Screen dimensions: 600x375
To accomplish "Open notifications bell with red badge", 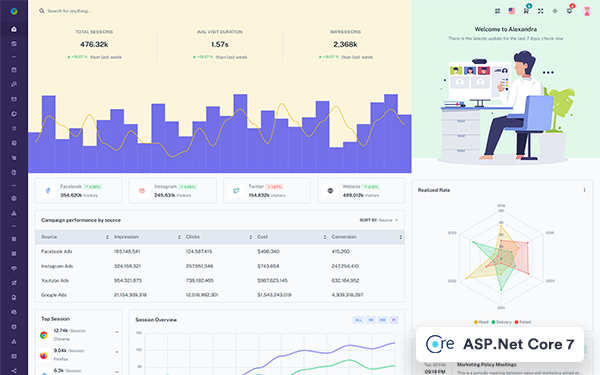I will [x=569, y=11].
